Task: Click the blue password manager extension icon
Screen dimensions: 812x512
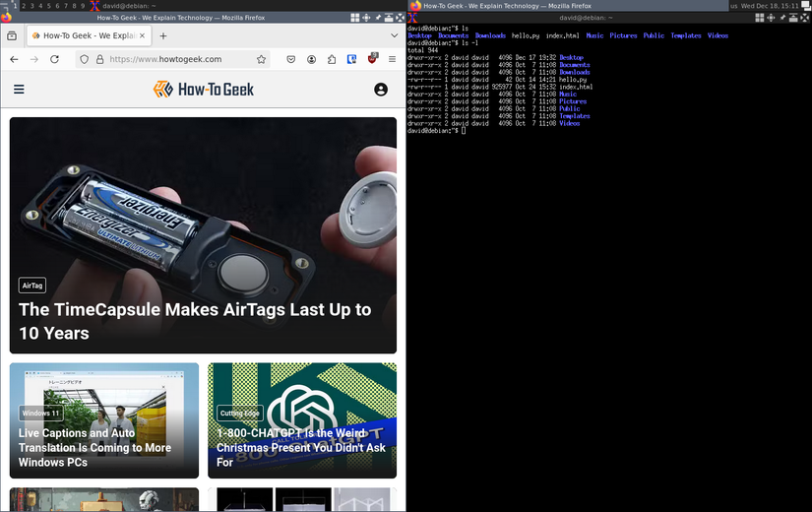Action: [x=351, y=59]
